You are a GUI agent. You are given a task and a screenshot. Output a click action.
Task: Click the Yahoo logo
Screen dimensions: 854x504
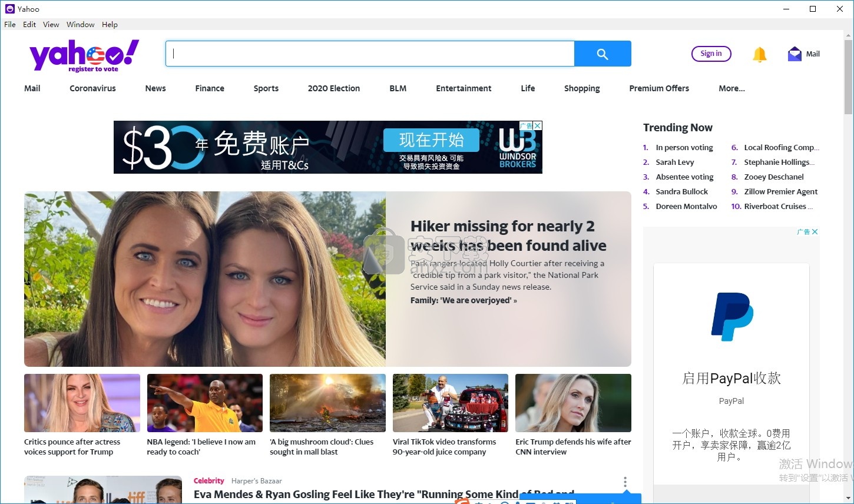tap(84, 56)
